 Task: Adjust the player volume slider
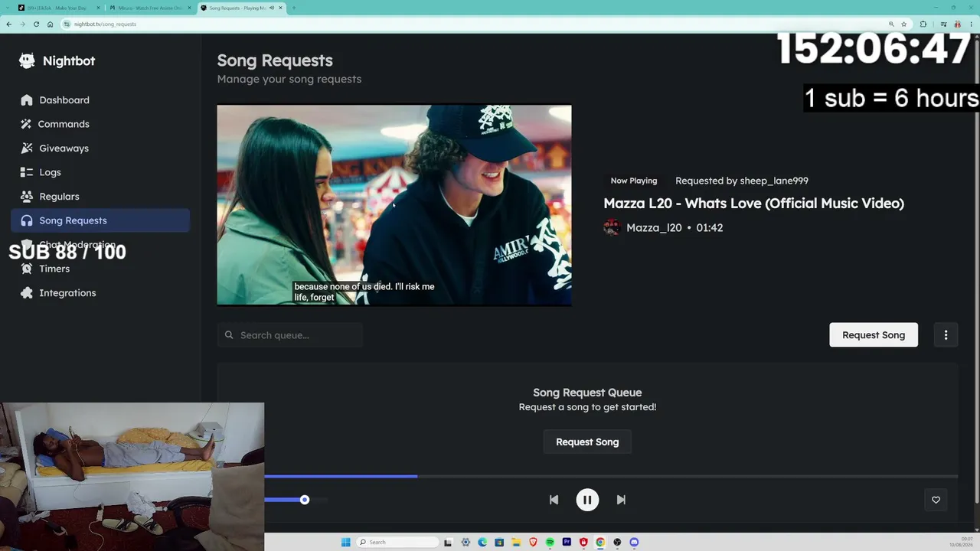[x=296, y=500]
